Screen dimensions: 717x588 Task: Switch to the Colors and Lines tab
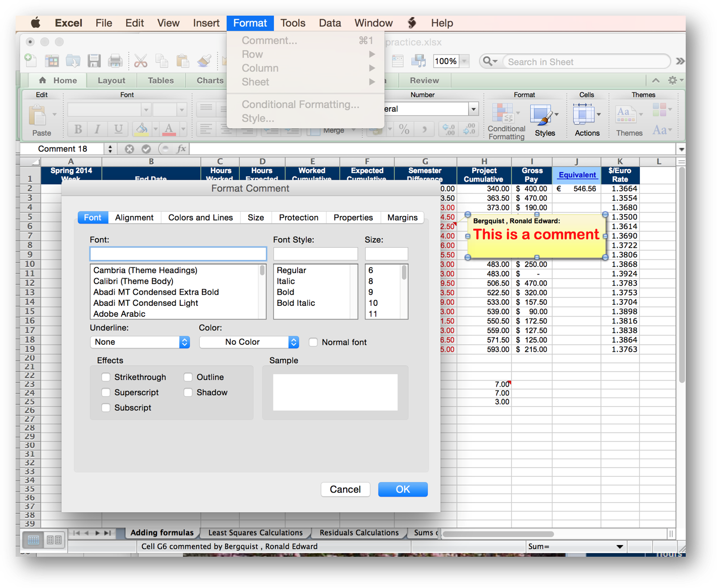pos(200,218)
